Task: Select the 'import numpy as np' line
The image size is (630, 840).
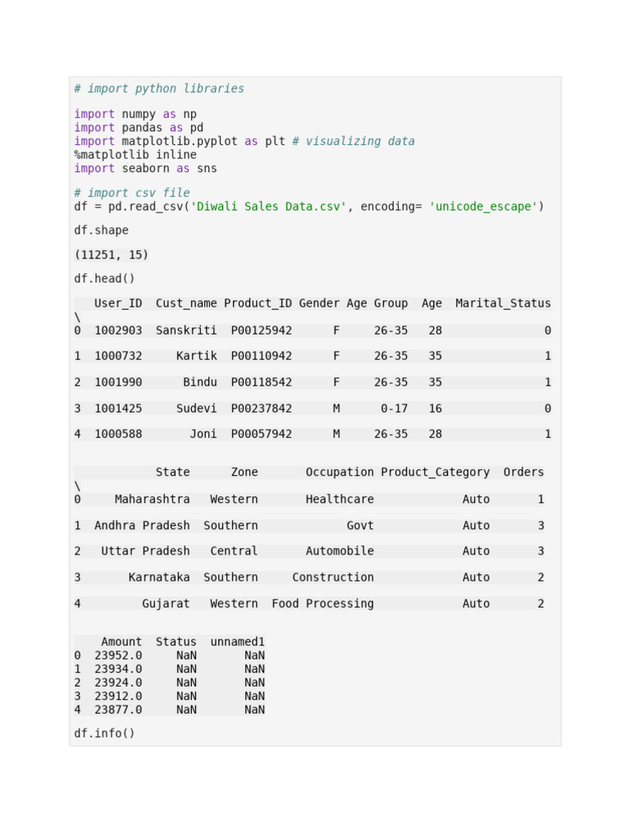Action: (135, 114)
